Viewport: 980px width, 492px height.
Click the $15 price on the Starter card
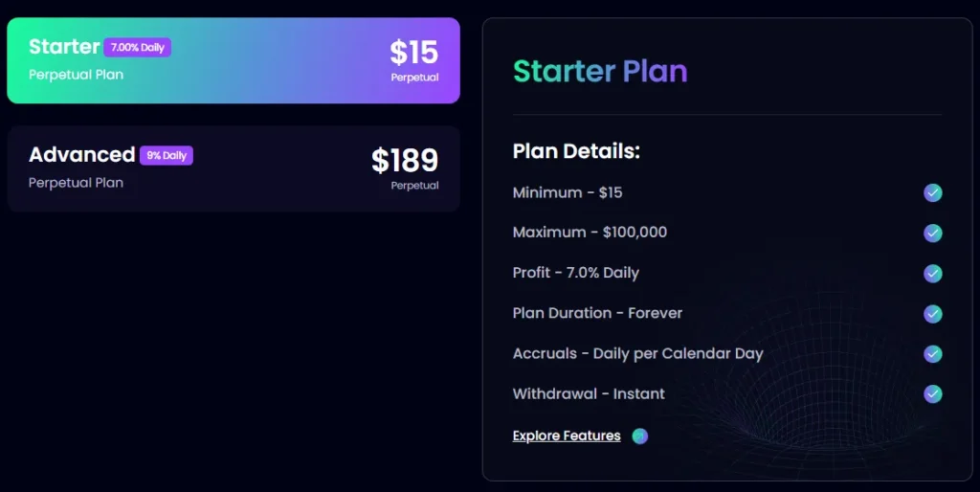(x=413, y=52)
